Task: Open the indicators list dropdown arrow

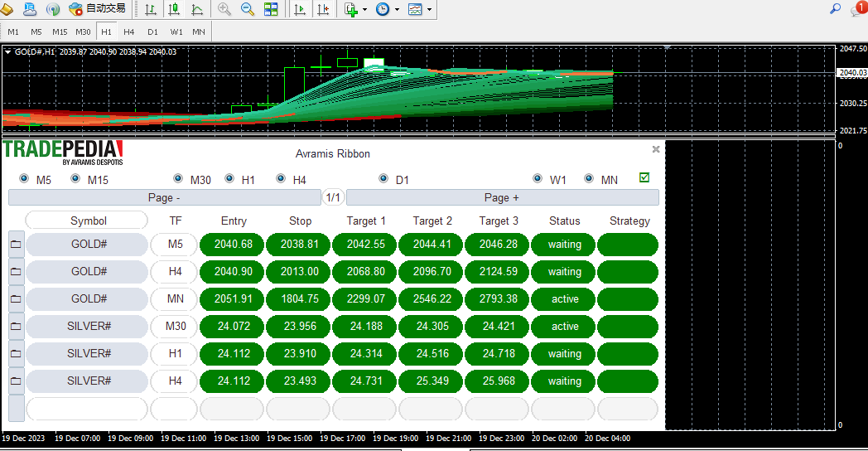Action: 364,10
